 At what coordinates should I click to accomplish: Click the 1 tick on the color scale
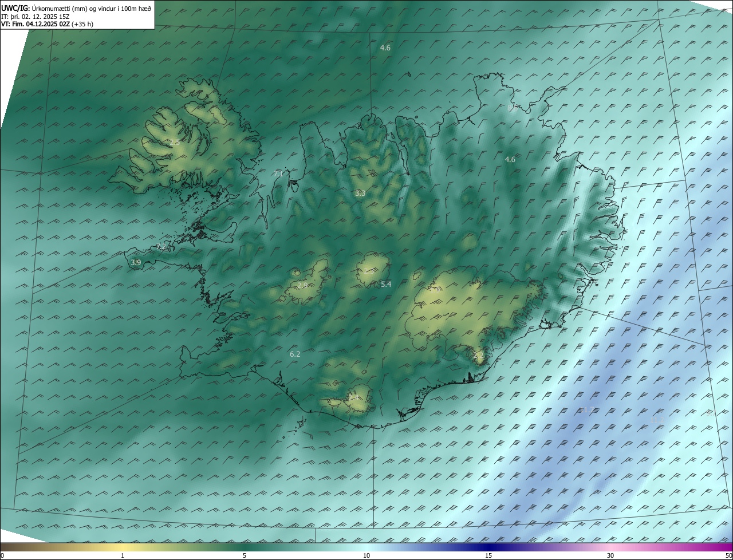[123, 555]
